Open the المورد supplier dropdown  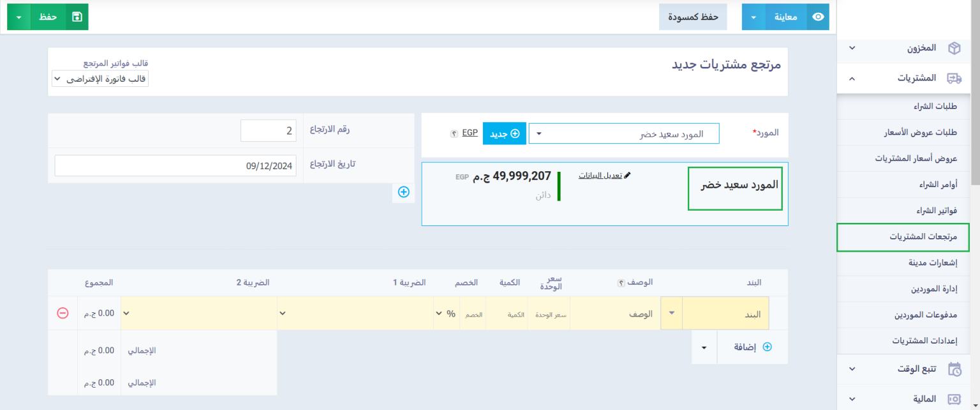tap(623, 133)
